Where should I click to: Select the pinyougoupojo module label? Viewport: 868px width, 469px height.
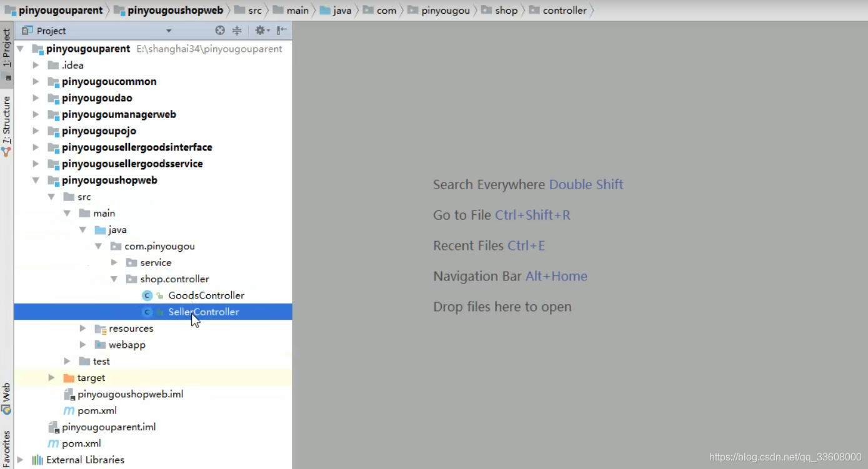(99, 131)
